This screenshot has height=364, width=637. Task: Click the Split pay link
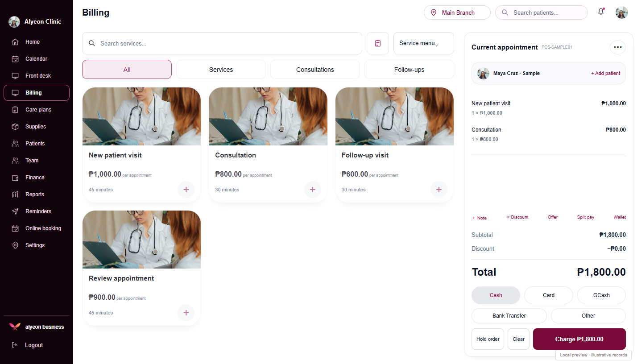click(586, 217)
